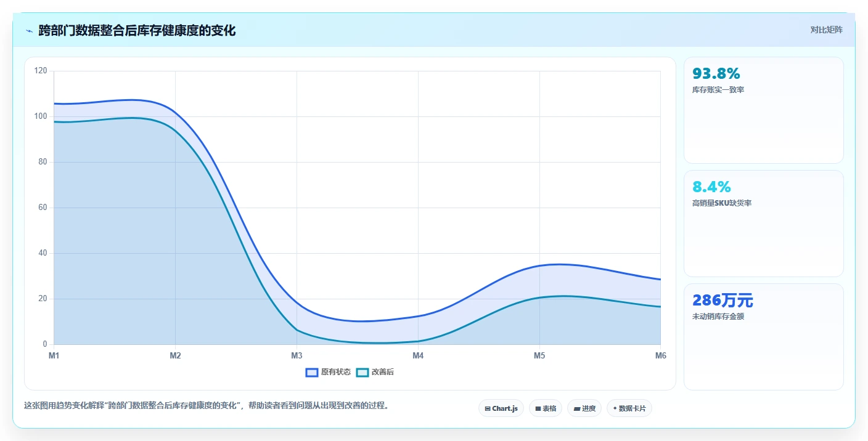
Task: Click the 改善后 legend label
Action: coord(383,372)
